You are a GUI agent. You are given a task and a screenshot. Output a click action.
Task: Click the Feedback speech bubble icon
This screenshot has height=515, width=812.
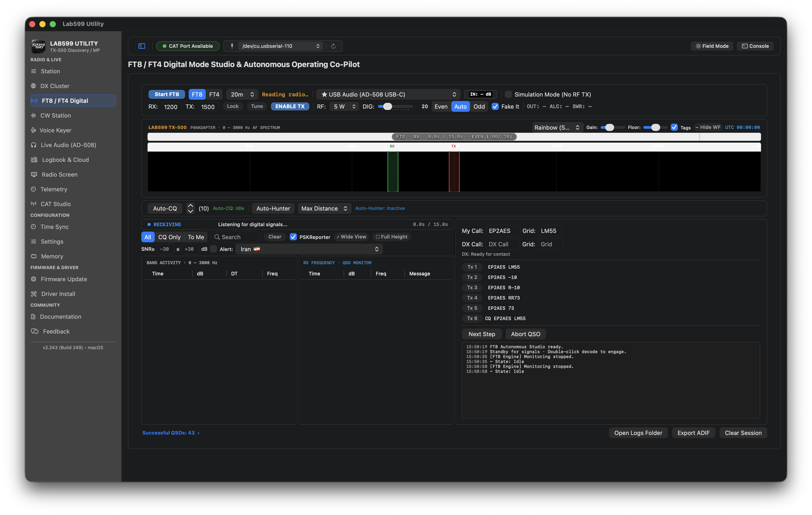(x=34, y=331)
